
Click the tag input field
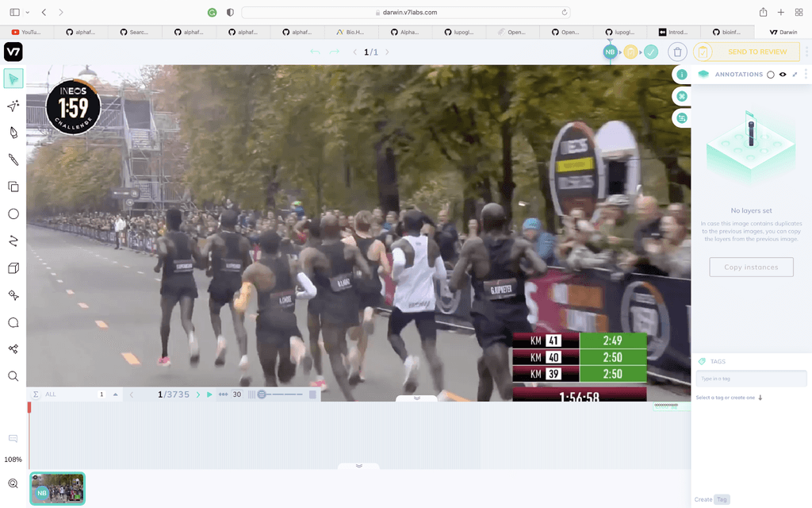pyautogui.click(x=751, y=379)
